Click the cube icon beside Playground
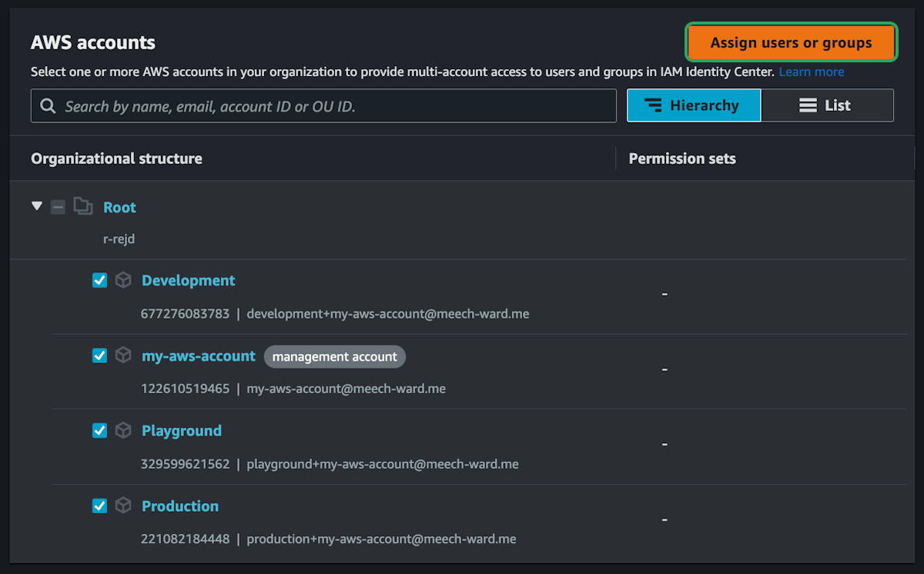The height and width of the screenshot is (574, 924). click(x=123, y=431)
